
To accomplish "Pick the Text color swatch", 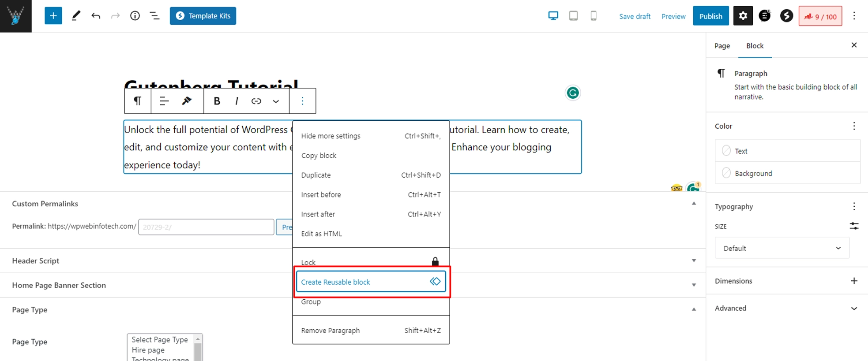I will [726, 151].
